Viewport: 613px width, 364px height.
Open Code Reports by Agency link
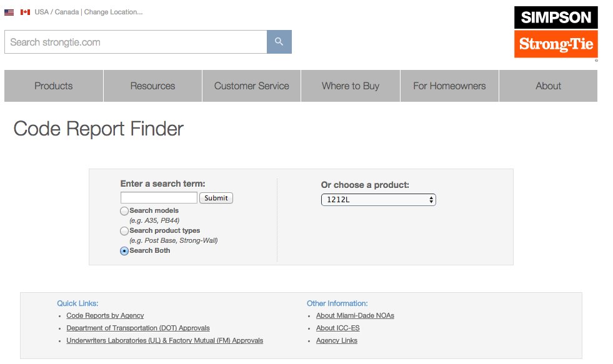coord(105,315)
